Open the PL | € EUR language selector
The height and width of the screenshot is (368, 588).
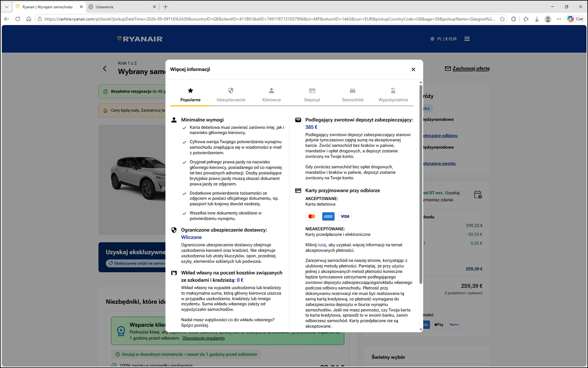coord(444,39)
